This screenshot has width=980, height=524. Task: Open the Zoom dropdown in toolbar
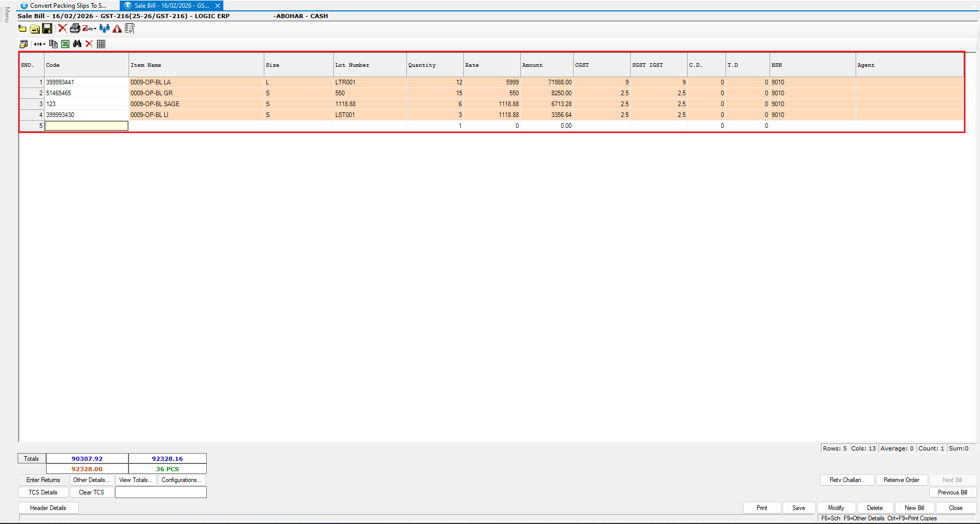coord(89,28)
